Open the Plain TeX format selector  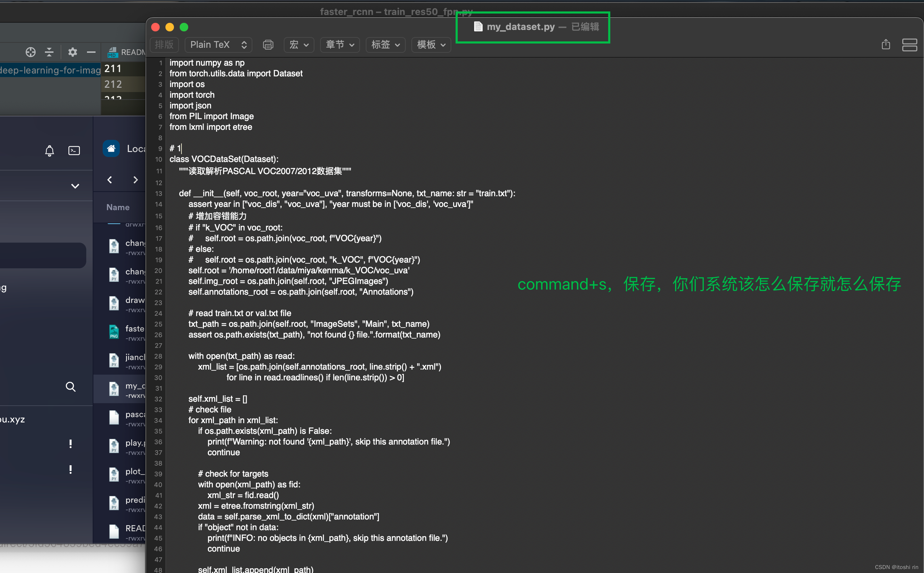click(219, 45)
